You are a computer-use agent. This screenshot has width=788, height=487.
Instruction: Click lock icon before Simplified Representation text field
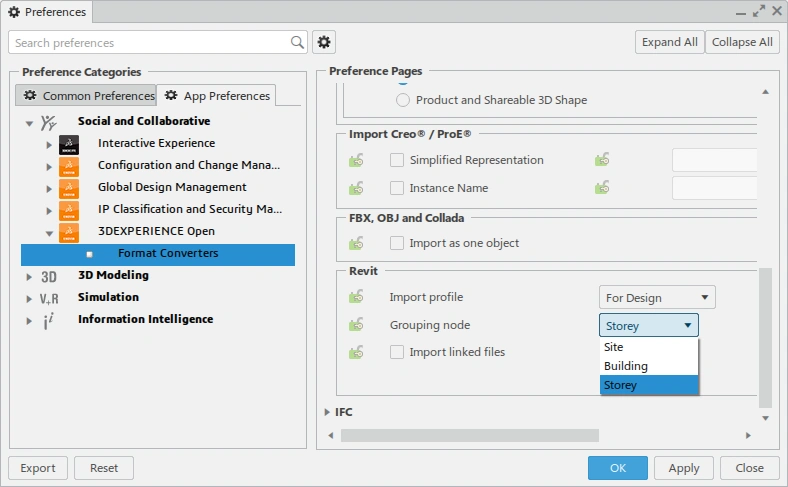pos(602,160)
